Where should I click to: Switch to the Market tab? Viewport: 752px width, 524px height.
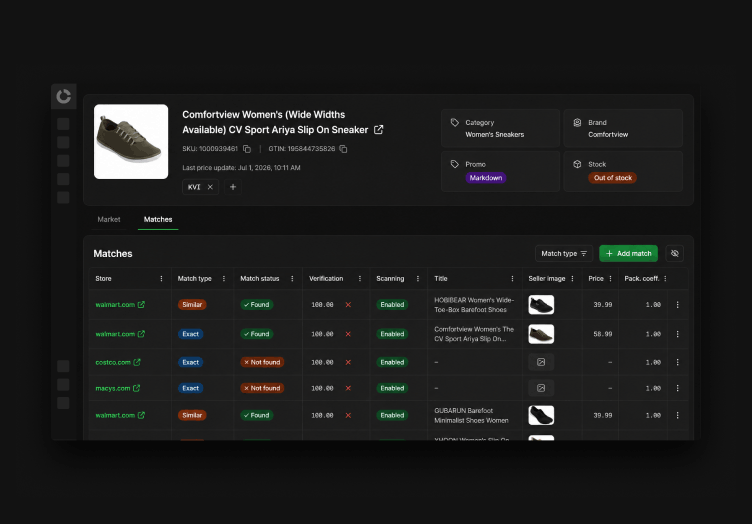(109, 220)
